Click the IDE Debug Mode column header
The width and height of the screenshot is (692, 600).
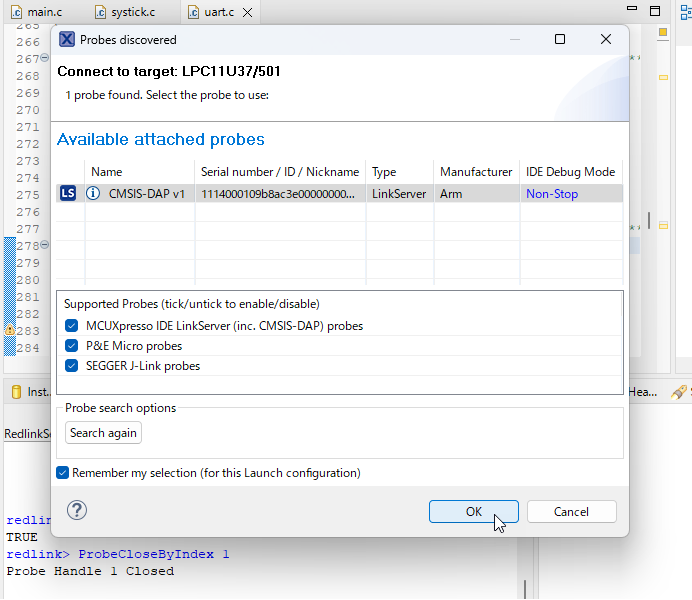[x=570, y=172]
